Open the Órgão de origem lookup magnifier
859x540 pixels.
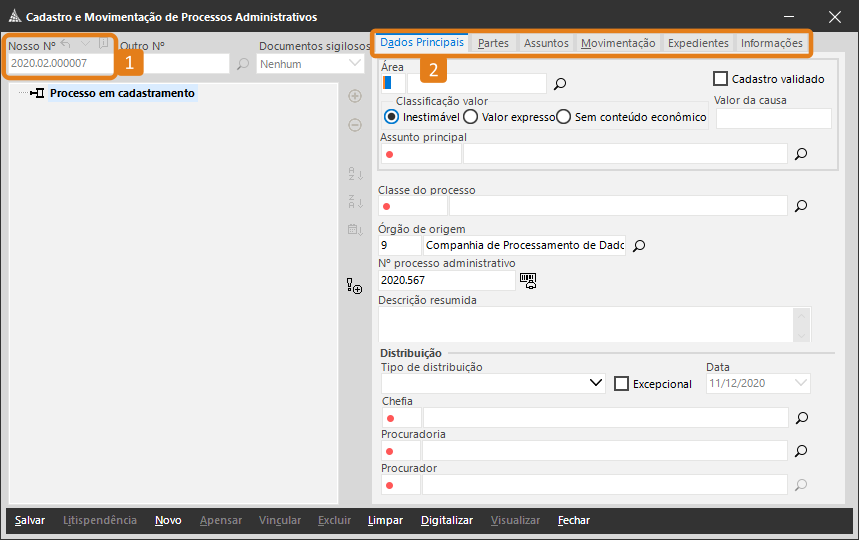(640, 245)
